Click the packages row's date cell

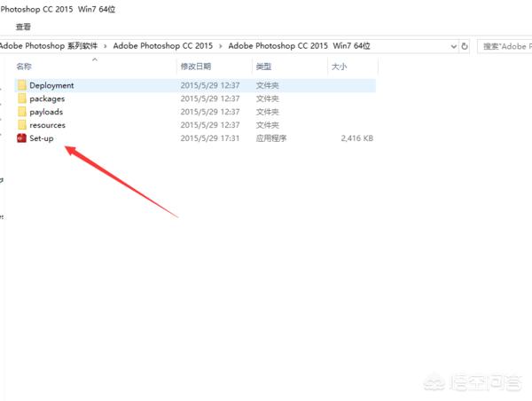210,98
